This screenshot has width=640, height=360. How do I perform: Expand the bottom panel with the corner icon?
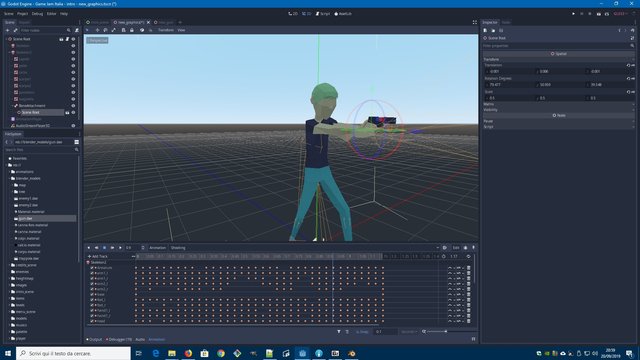click(473, 339)
